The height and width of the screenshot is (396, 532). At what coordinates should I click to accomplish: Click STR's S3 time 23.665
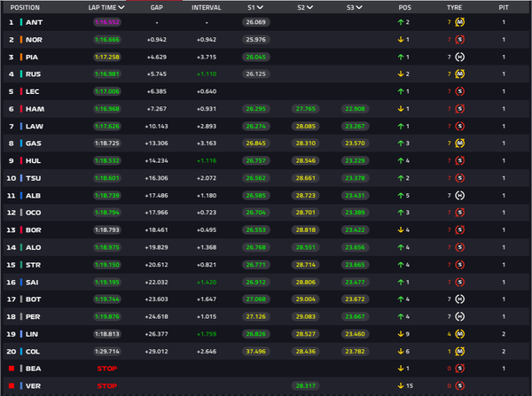(x=356, y=265)
